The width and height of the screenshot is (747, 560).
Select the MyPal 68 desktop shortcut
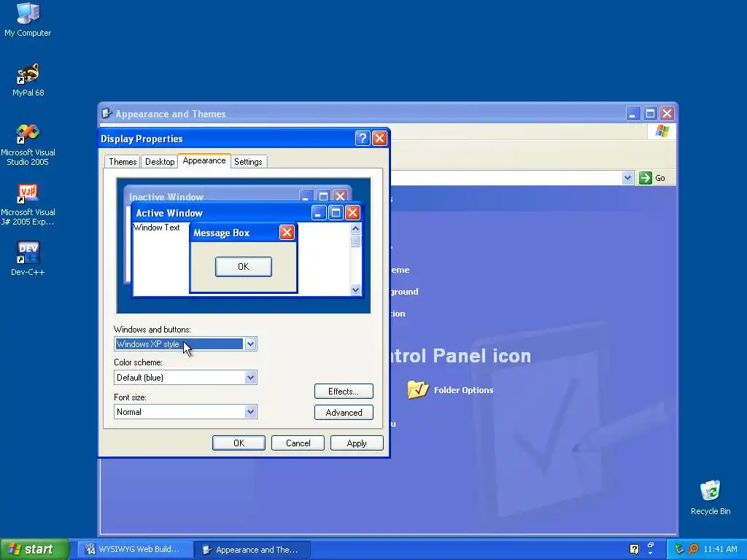point(28,79)
